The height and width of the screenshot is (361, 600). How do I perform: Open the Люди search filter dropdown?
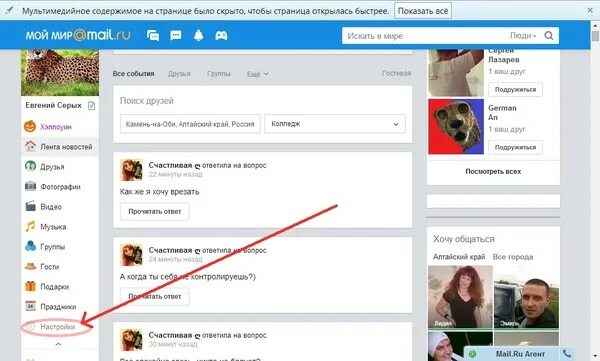pos(523,36)
